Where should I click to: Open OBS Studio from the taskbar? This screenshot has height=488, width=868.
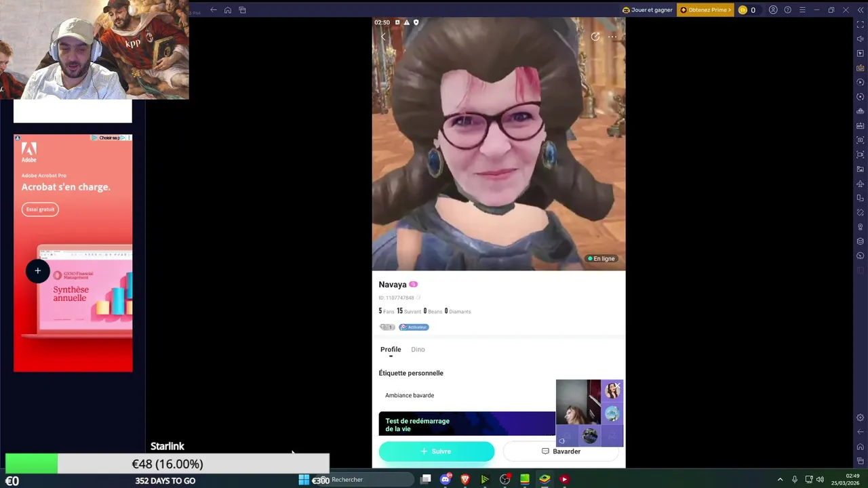pyautogui.click(x=505, y=480)
